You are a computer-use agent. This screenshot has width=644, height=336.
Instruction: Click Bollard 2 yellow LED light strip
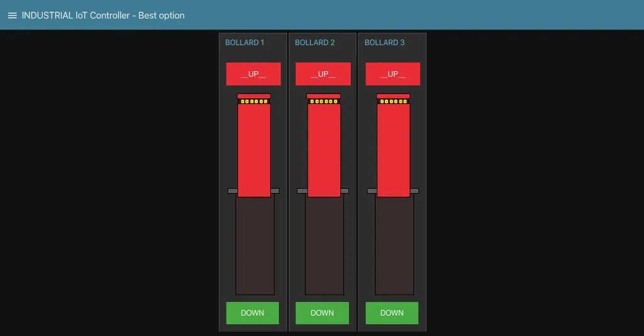324,101
